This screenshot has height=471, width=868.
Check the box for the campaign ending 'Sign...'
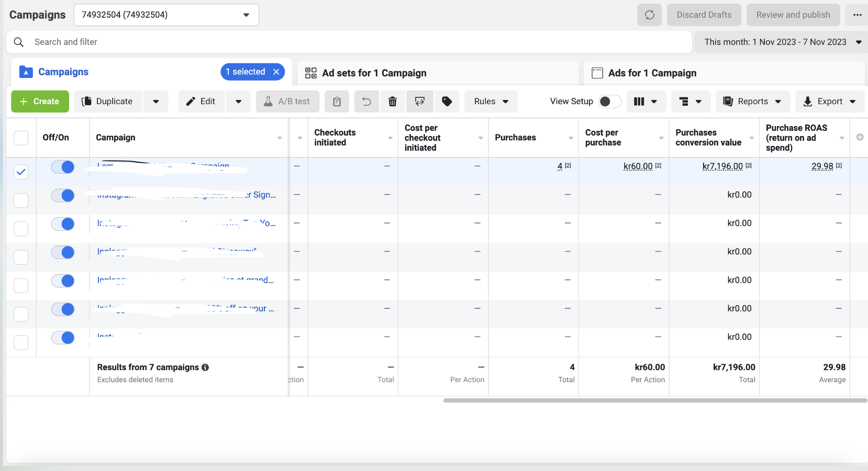point(21,200)
